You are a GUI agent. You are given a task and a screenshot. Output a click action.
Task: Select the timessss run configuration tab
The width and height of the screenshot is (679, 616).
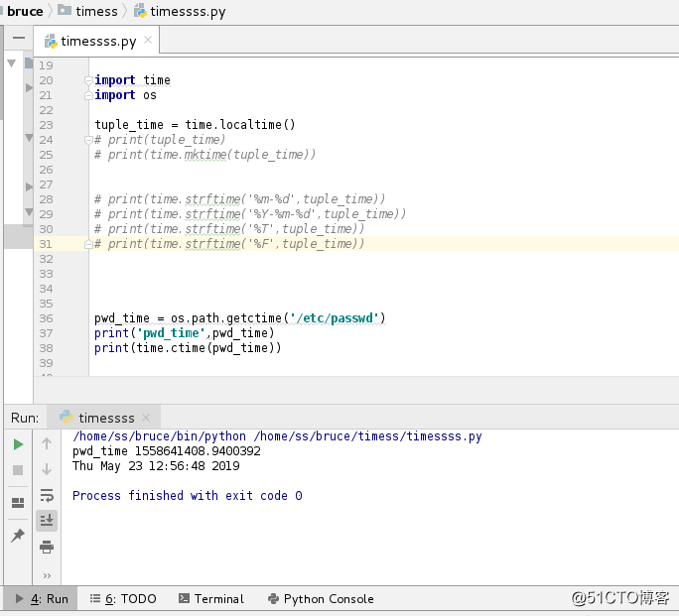[103, 418]
